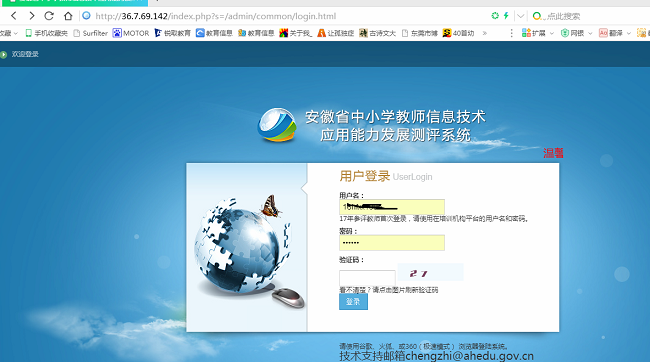650x362 pixels.
Task: Reload the page with refresh icon
Action: click(49, 16)
